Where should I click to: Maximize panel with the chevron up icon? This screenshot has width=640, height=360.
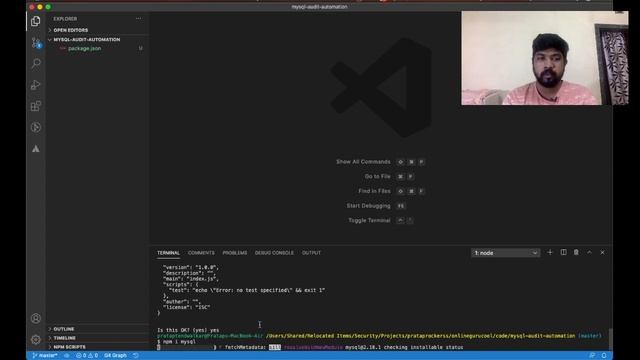pyautogui.click(x=589, y=253)
